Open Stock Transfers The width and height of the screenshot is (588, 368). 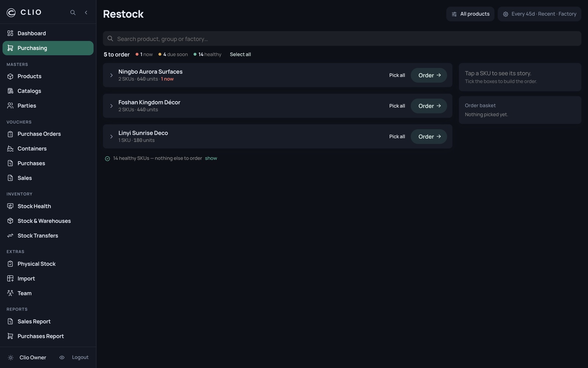coord(48,236)
